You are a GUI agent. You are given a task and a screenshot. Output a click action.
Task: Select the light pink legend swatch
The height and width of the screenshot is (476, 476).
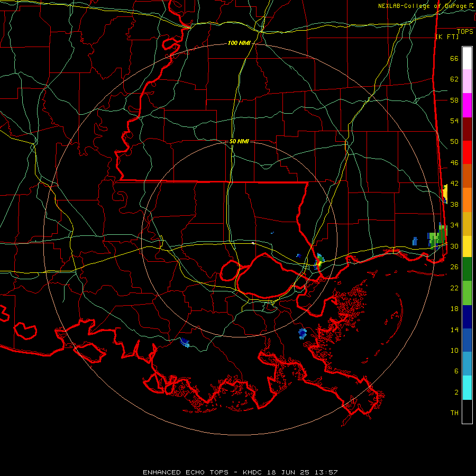point(467,81)
